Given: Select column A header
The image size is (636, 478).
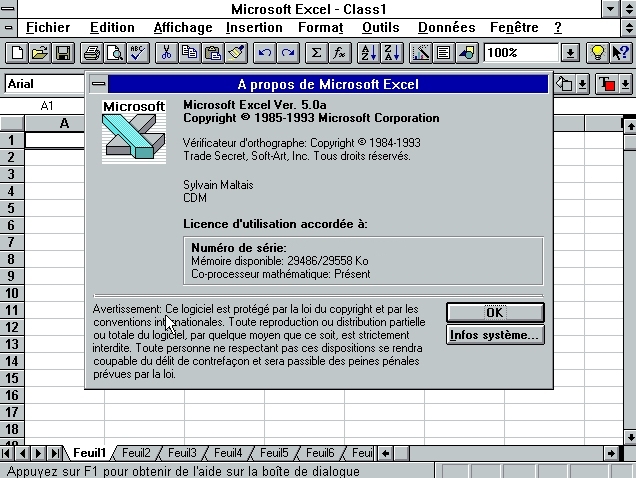Looking at the screenshot, I should [64, 123].
